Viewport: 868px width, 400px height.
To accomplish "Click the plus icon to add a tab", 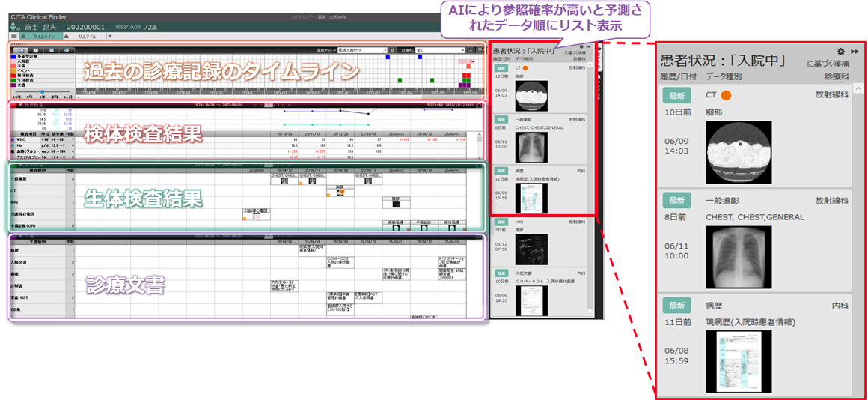I will 110,36.
